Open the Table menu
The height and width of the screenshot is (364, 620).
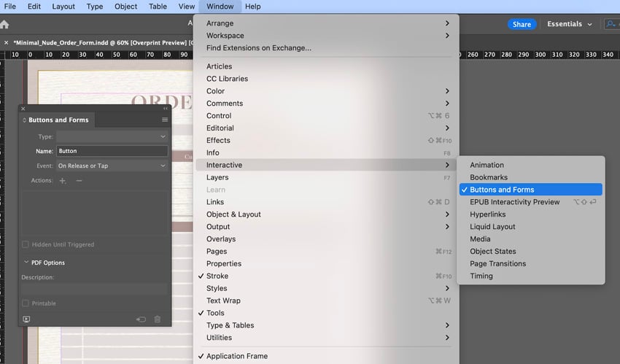(158, 7)
